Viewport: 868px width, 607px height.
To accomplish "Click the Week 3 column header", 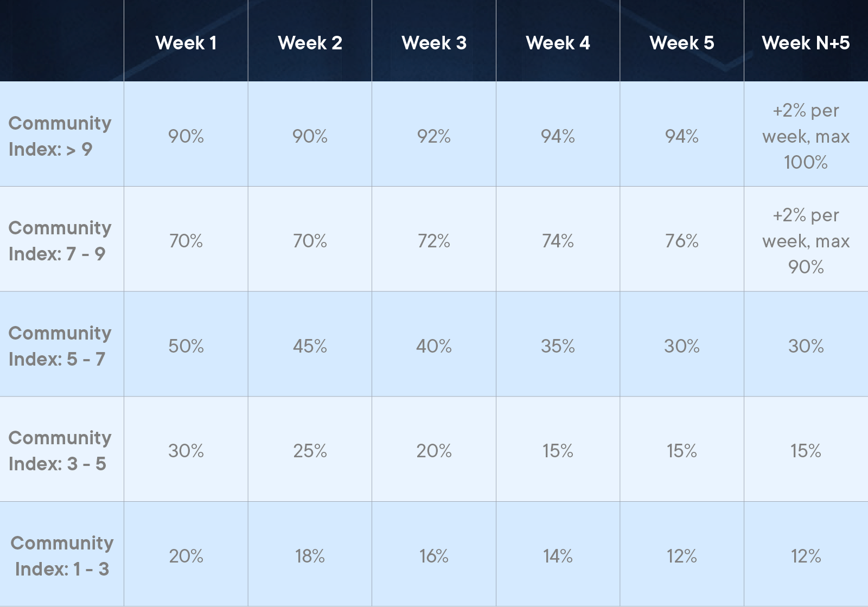I will pyautogui.click(x=434, y=43).
